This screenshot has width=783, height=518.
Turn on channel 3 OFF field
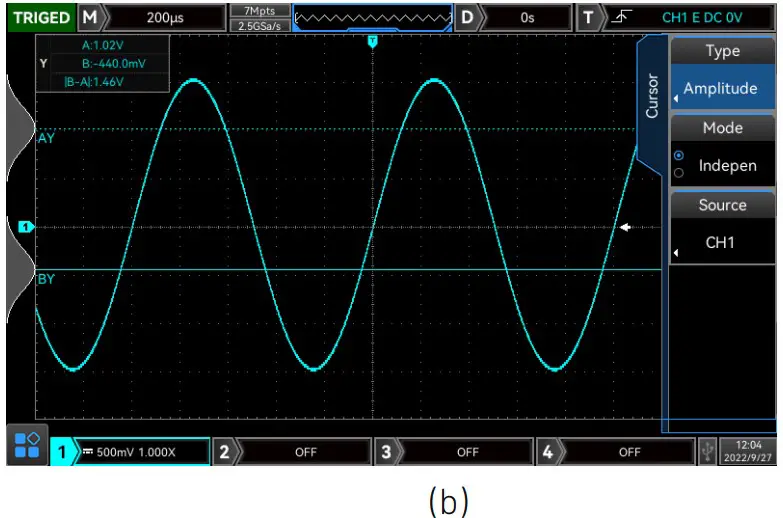(467, 452)
